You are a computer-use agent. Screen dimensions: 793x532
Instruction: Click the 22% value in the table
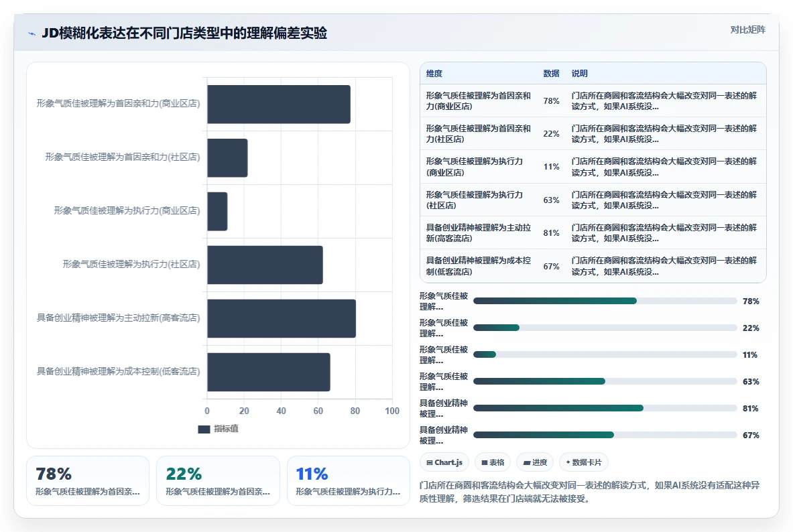pos(551,133)
